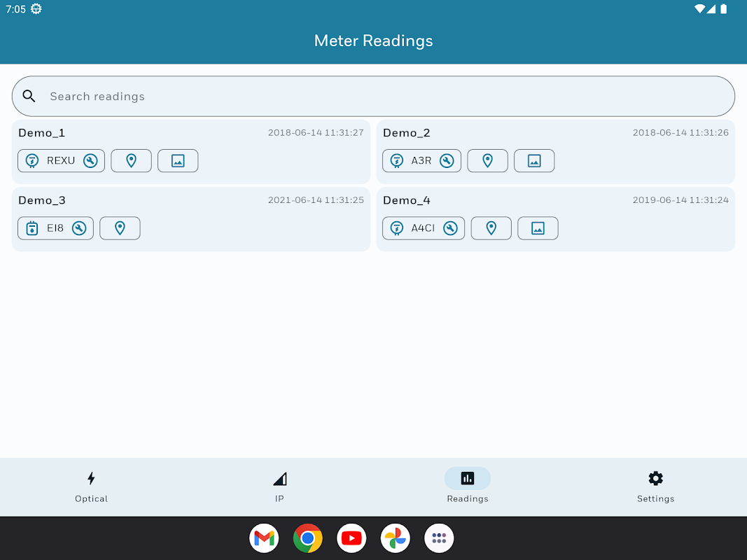Launch Gmail from the dock
The width and height of the screenshot is (747, 560).
[x=264, y=538]
